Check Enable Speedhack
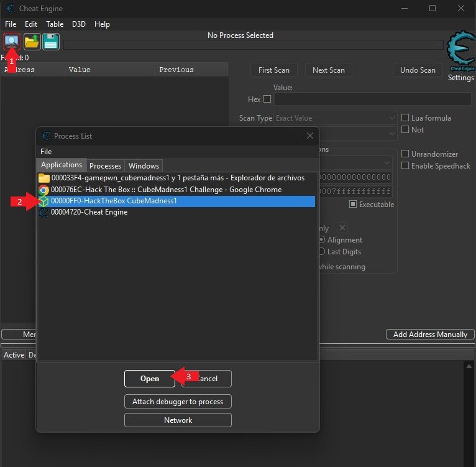The height and width of the screenshot is (467, 476). point(405,165)
